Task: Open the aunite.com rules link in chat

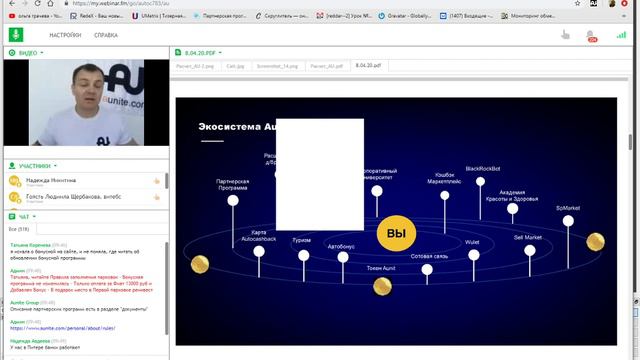Action: (62, 328)
